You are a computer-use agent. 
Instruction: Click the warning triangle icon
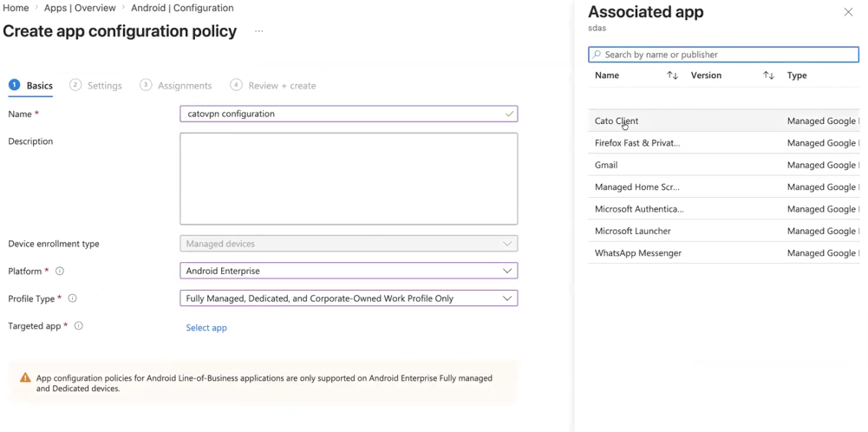(x=25, y=377)
